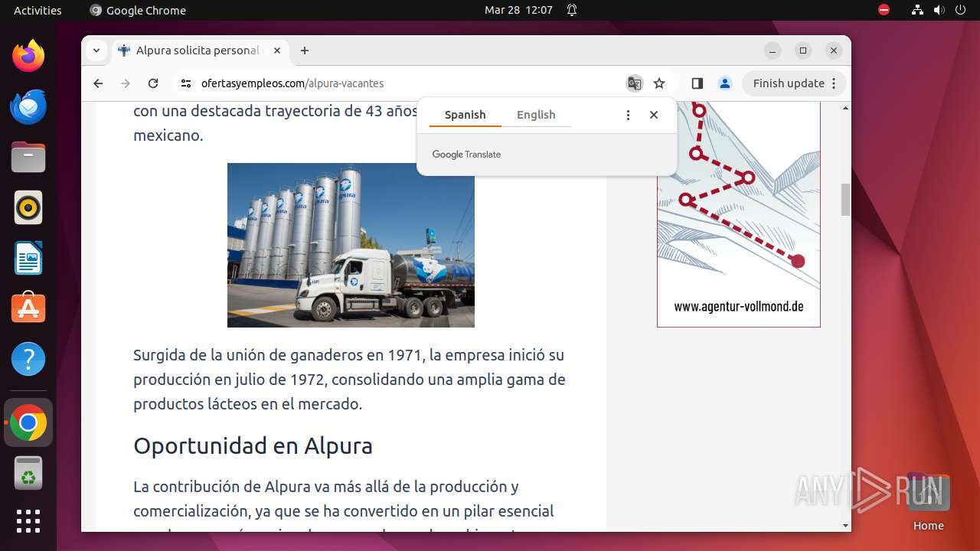The width and height of the screenshot is (980, 551).
Task: Click the scrollbar up arrow
Action: (x=845, y=108)
